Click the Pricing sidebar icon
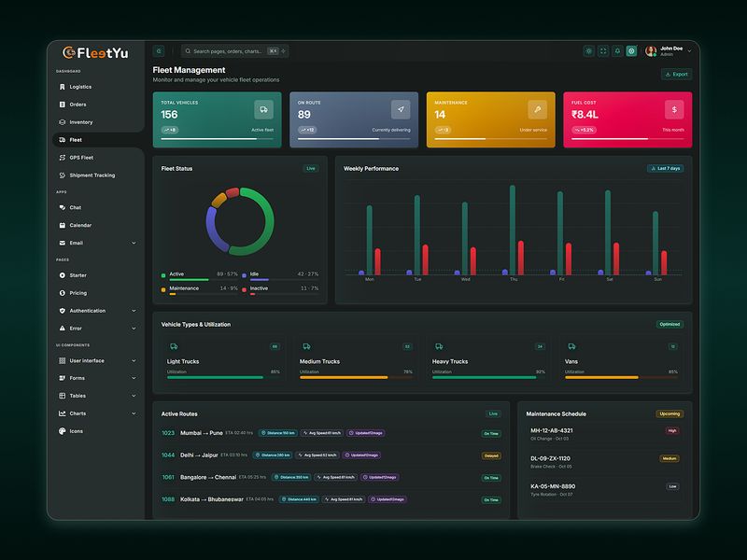Image resolution: width=747 pixels, height=560 pixels. (x=62, y=293)
